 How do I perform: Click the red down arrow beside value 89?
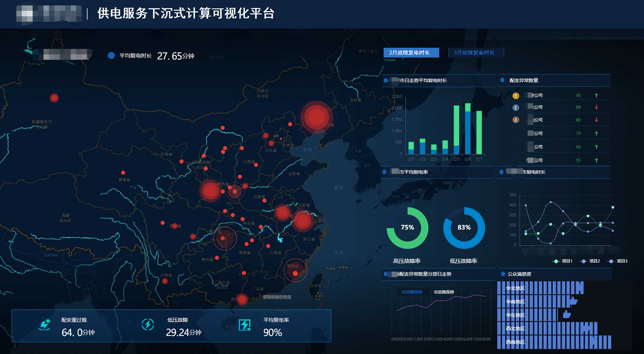point(596,107)
